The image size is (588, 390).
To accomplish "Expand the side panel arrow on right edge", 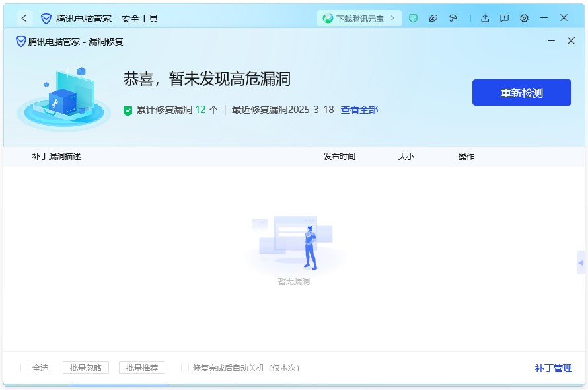I will point(581,262).
